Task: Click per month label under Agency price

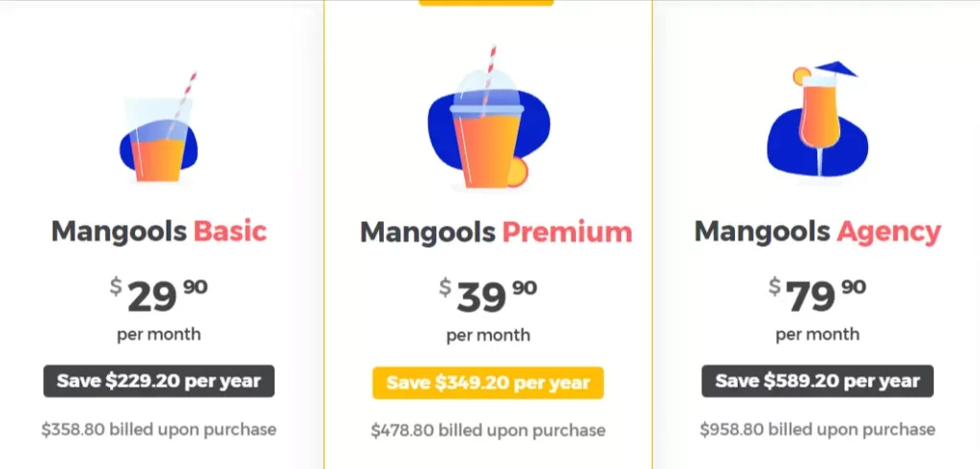Action: [x=817, y=335]
